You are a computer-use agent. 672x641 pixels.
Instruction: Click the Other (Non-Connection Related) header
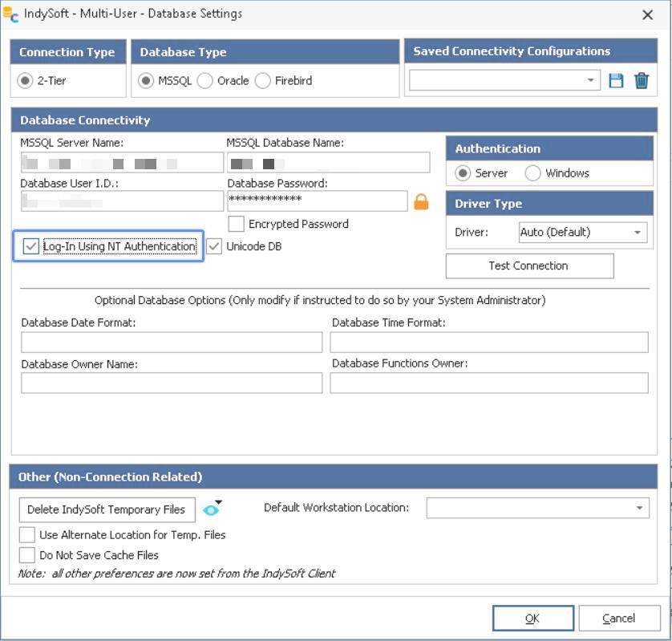coord(333,477)
